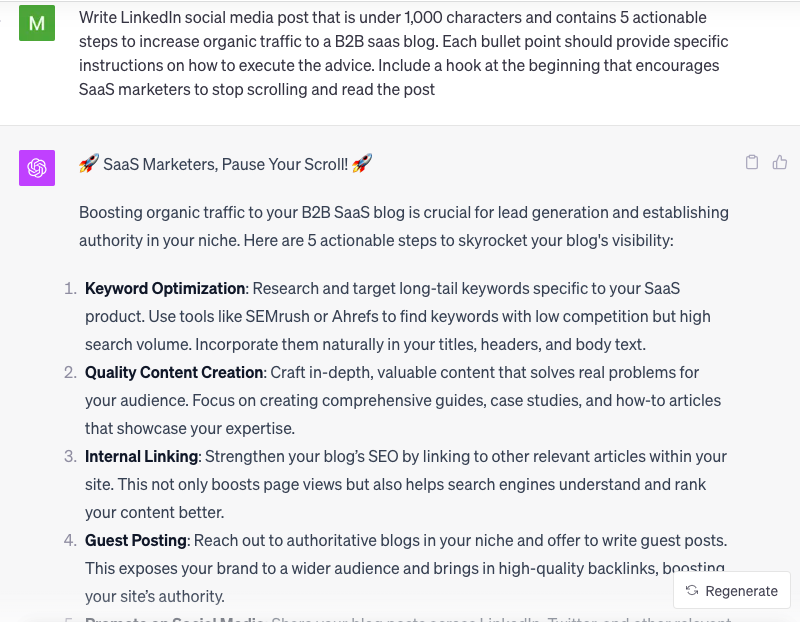This screenshot has width=800, height=622.
Task: Click the bold Quality Content Creation label
Action: point(174,372)
